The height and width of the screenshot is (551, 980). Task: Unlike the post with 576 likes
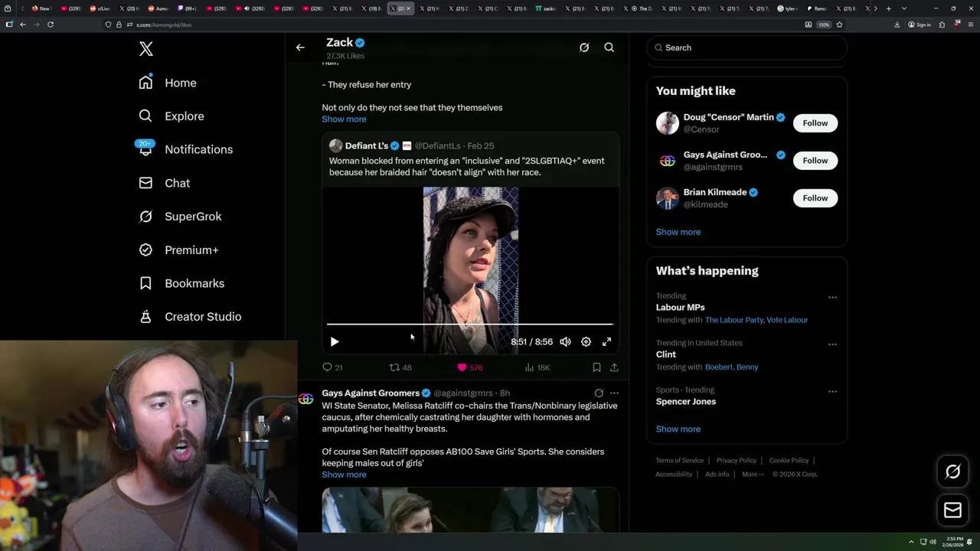[469, 367]
